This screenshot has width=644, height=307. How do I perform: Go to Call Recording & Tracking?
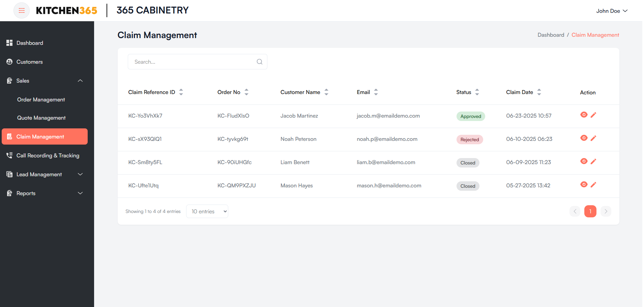tap(48, 155)
